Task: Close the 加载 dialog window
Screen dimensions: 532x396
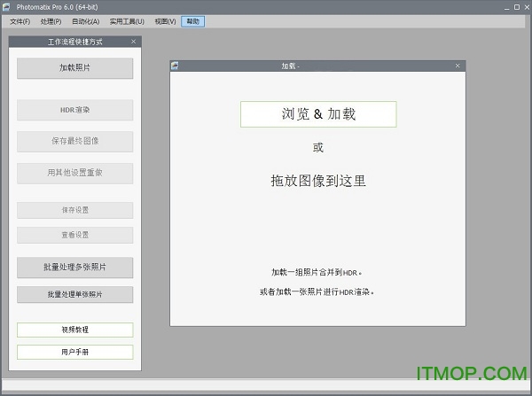Action: [458, 66]
